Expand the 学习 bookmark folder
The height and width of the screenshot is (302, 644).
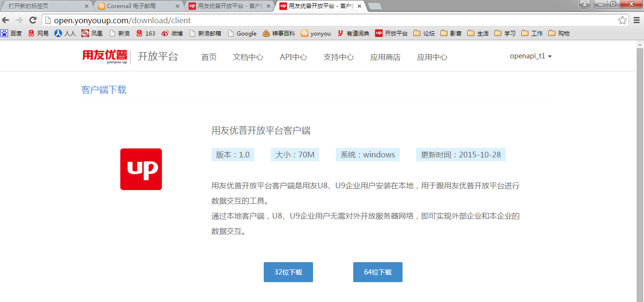505,33
